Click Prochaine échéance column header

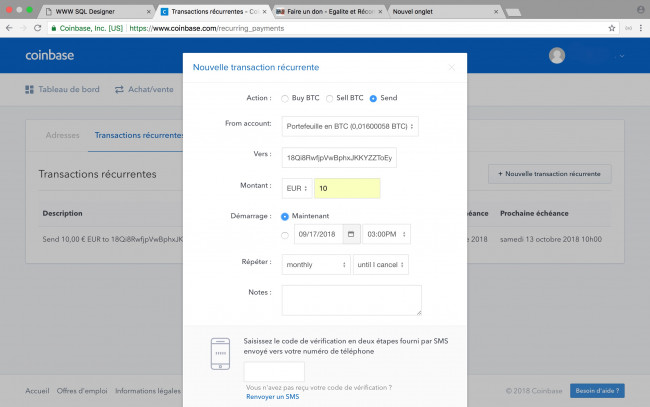point(534,213)
